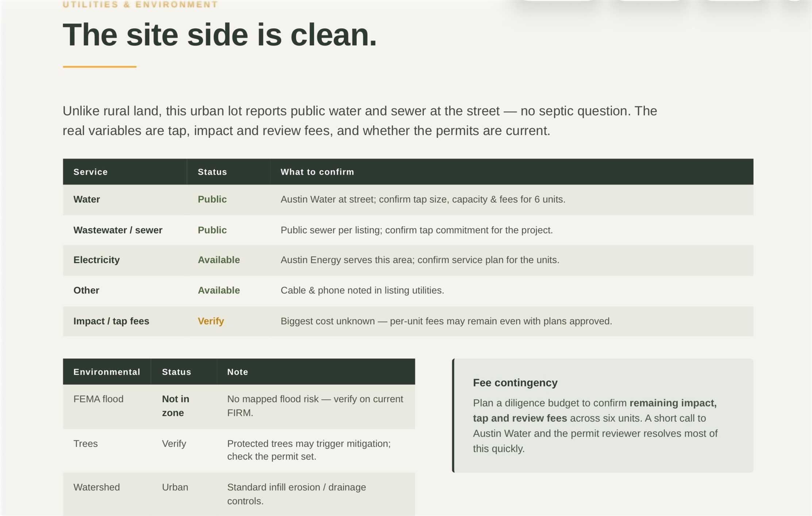Click the Austin Energy note in Electricity row
812x516 pixels.
click(x=420, y=260)
